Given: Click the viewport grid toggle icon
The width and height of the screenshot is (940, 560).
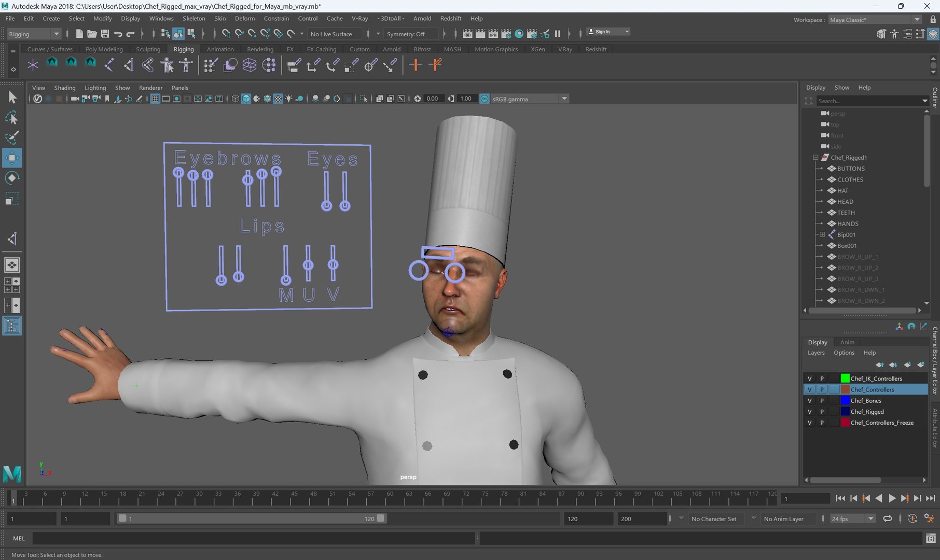Looking at the screenshot, I should coord(155,99).
